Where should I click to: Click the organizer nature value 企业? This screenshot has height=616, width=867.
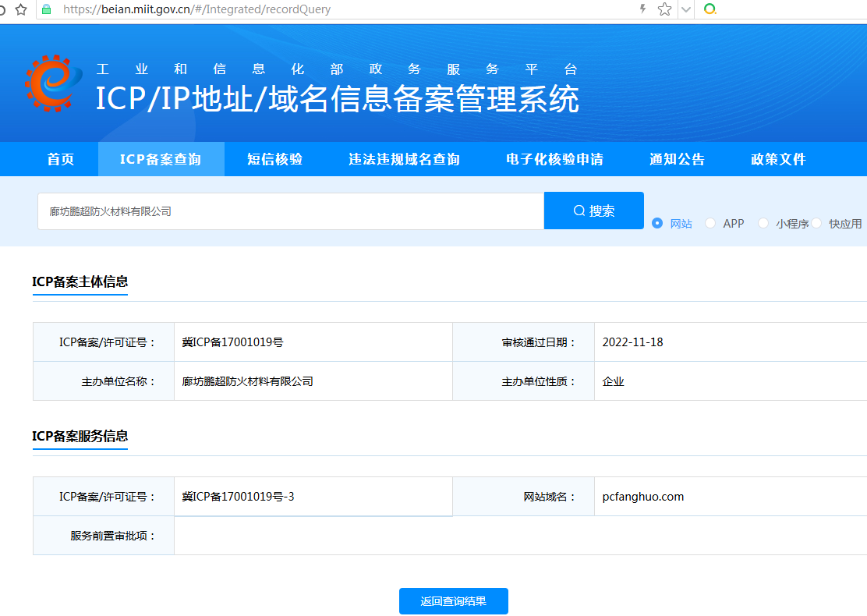[613, 381]
